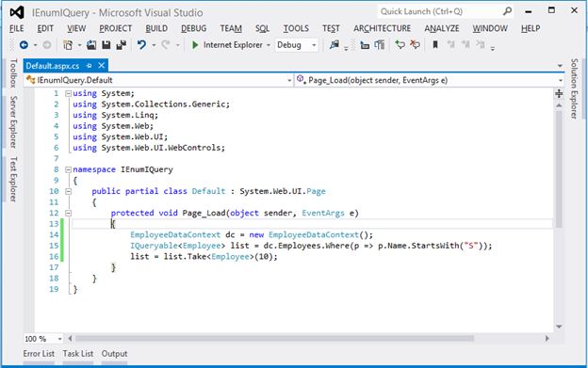Click the increase indent toolbar icon
This screenshot has height=368, width=588.
pyautogui.click(x=380, y=45)
